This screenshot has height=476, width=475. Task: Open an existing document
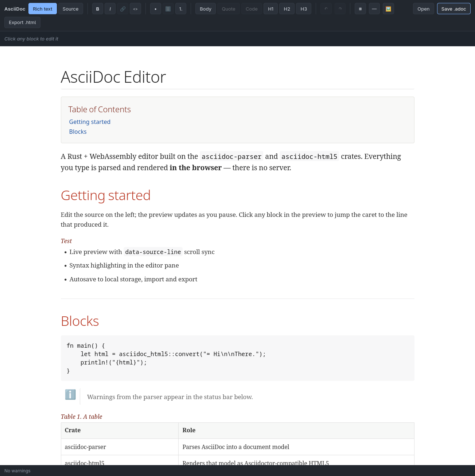424,9
